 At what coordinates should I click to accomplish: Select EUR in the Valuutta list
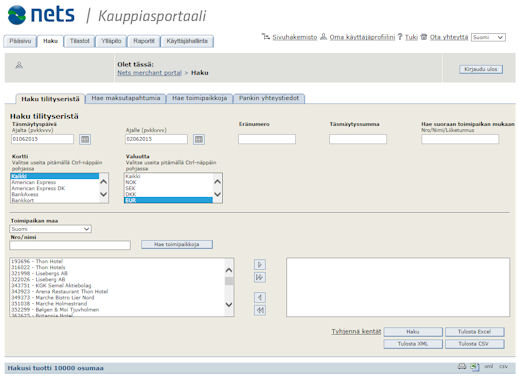[x=168, y=200]
